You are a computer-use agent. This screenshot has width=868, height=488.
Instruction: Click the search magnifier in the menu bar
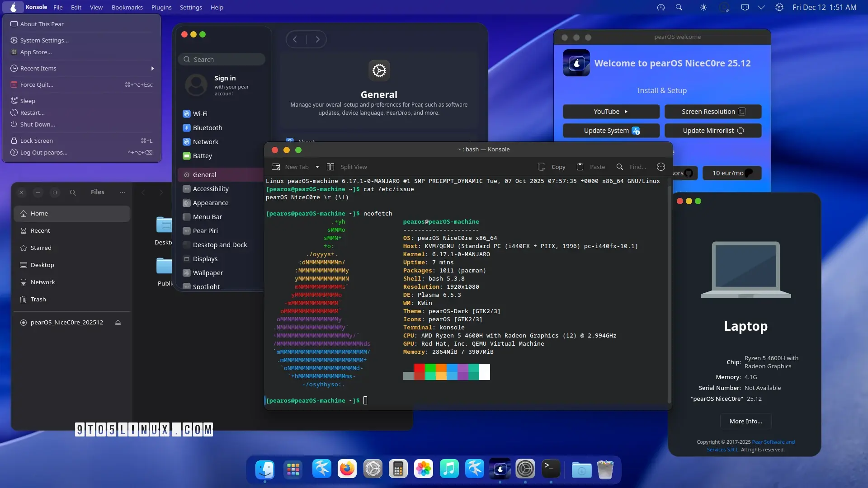pyautogui.click(x=679, y=7)
